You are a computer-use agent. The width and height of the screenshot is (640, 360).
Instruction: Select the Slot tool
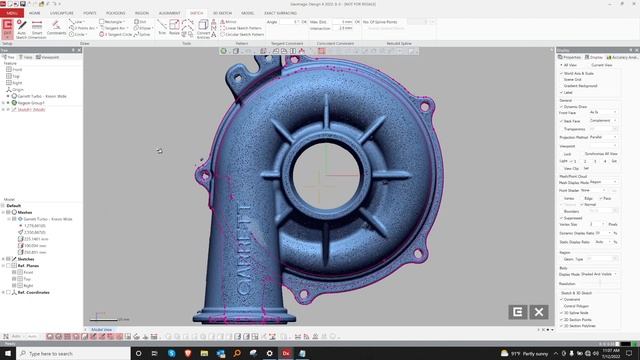point(140,22)
